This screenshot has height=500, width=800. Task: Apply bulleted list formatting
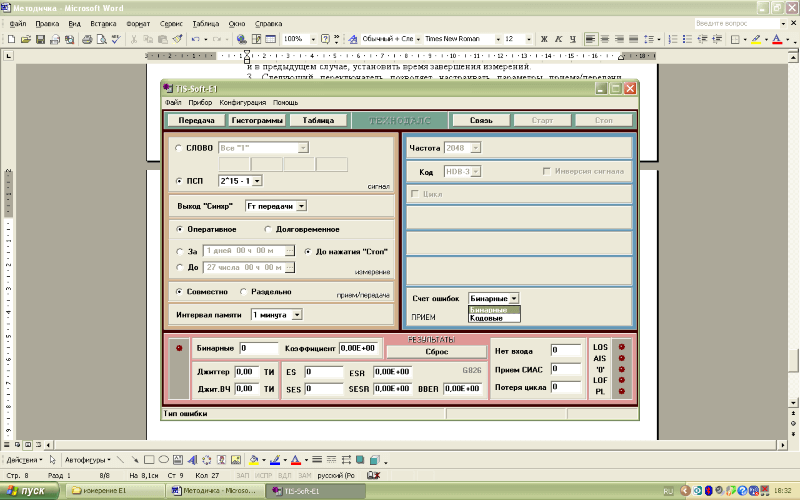[687, 39]
